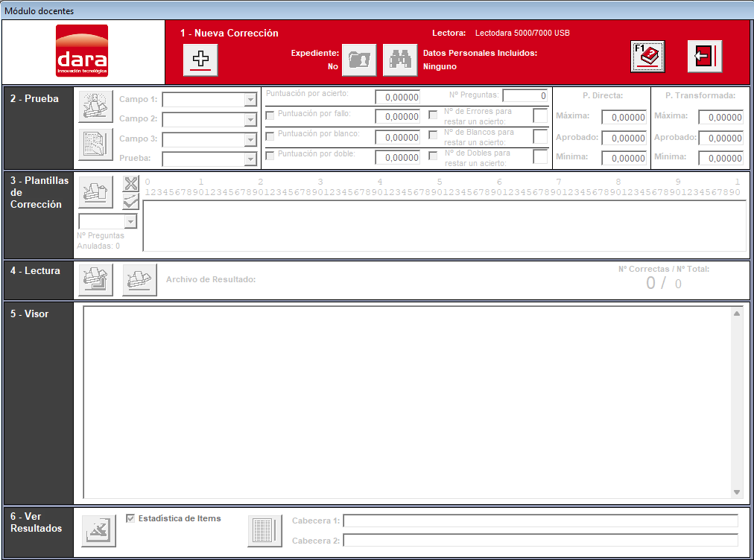Click the binoculars search icon

point(399,60)
